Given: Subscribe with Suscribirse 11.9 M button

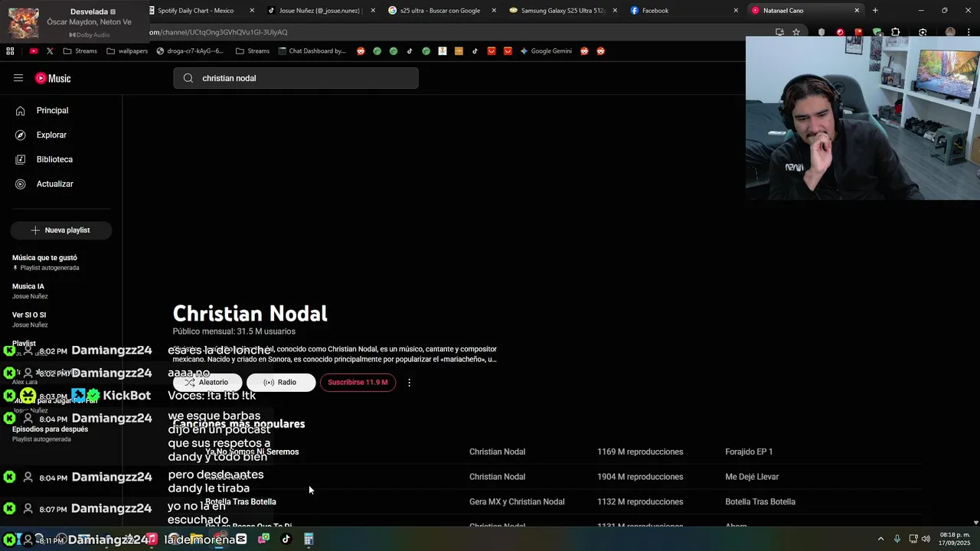Looking at the screenshot, I should (x=358, y=382).
